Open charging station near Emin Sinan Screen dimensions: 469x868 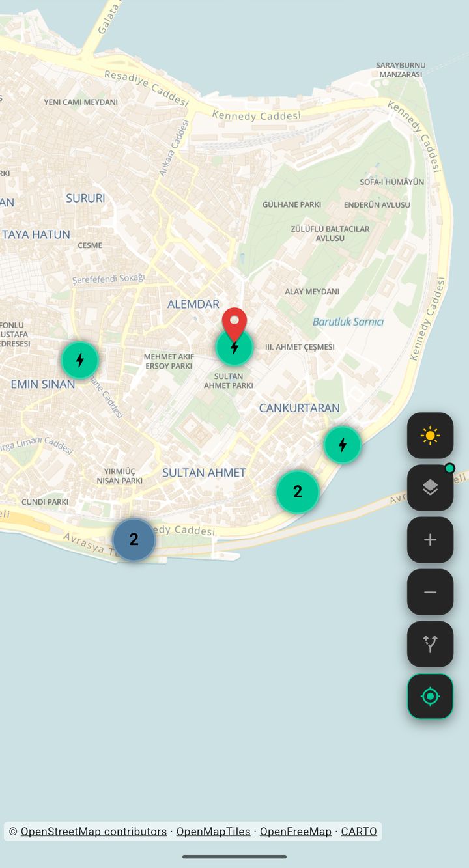click(80, 359)
